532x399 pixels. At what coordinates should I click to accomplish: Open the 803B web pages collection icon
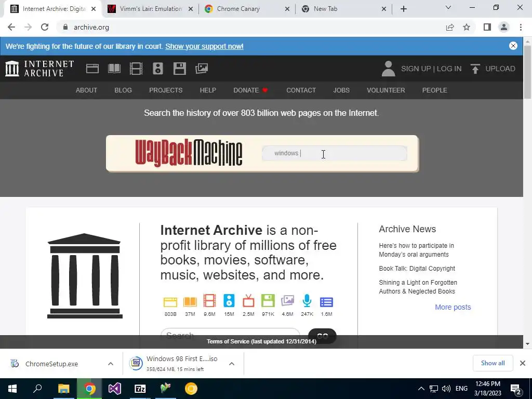click(170, 302)
